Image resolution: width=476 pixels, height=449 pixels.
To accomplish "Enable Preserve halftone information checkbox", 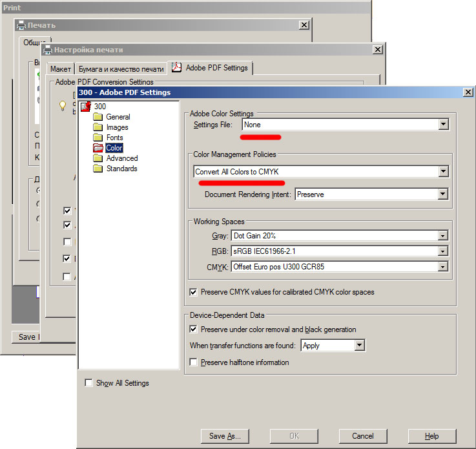I will click(x=193, y=362).
